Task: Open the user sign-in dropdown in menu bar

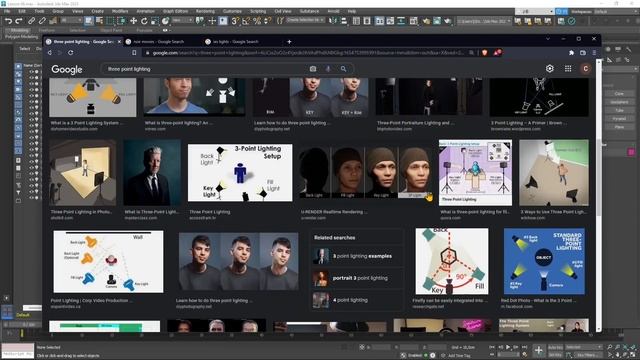Action: (x=535, y=11)
